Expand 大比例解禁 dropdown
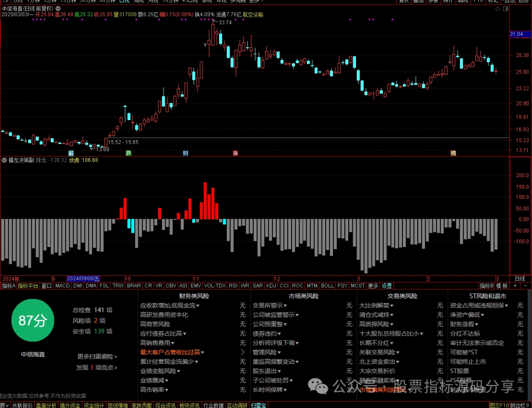 tap(392, 306)
